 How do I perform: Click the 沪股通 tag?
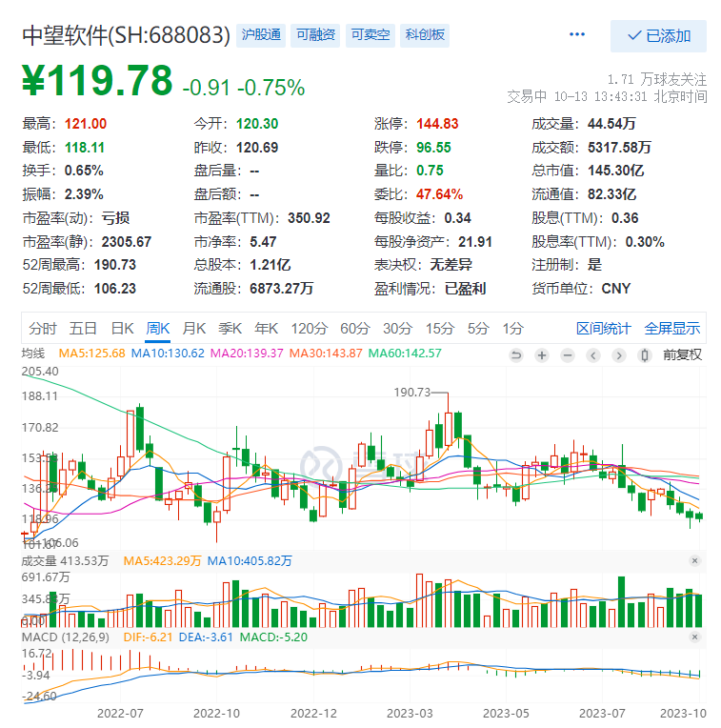click(x=261, y=36)
